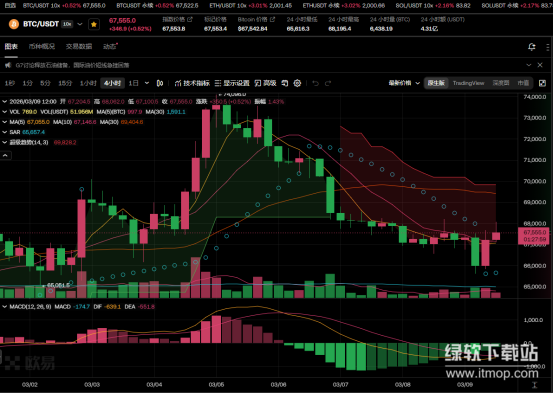Click the redo arrow in chart toolbar
This screenshot has height=393, width=553.
[328, 83]
